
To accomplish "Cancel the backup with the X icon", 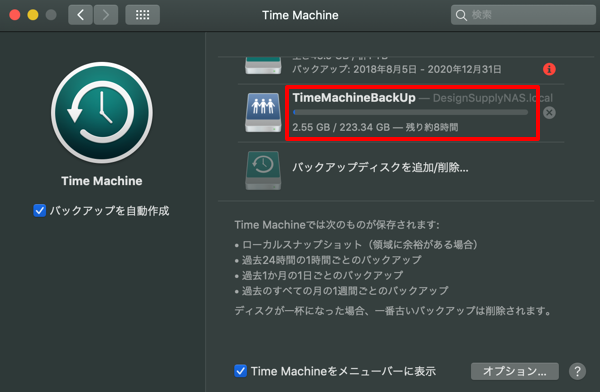I will tap(549, 113).
